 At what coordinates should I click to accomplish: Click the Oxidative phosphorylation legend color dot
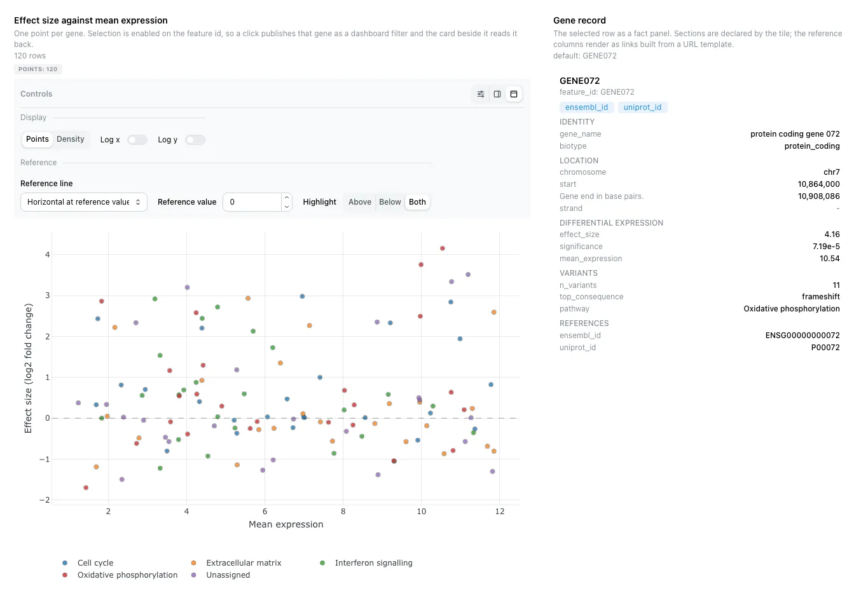coord(65,575)
